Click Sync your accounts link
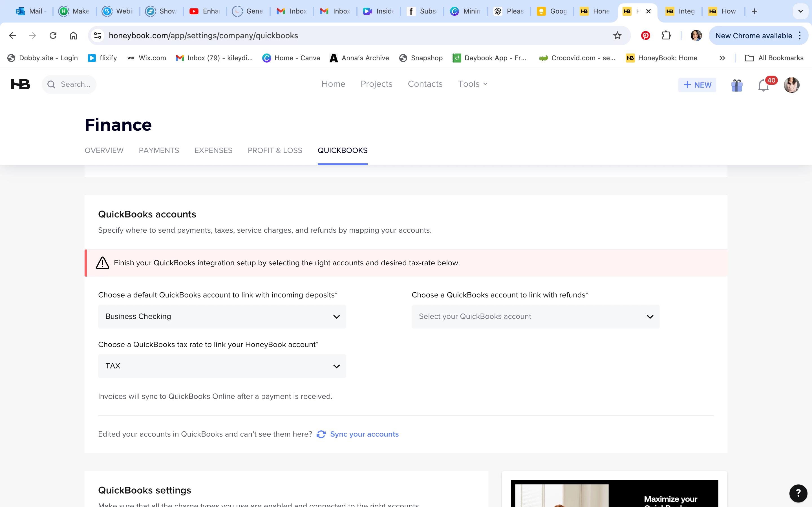This screenshot has height=507, width=812. pos(364,434)
